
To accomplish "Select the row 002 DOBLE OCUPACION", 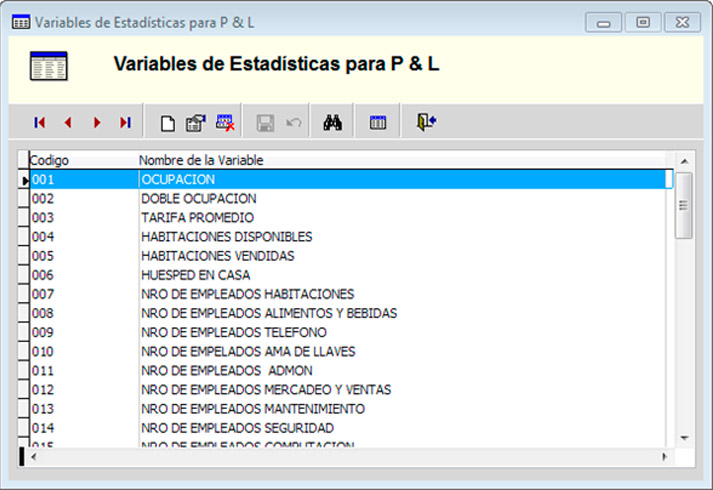I will pos(198,199).
